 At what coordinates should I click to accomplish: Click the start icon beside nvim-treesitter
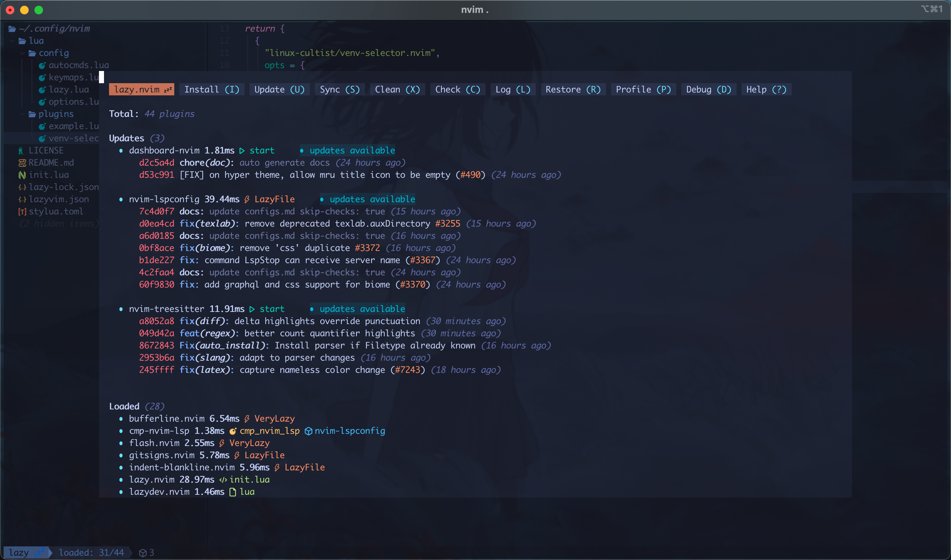[252, 309]
